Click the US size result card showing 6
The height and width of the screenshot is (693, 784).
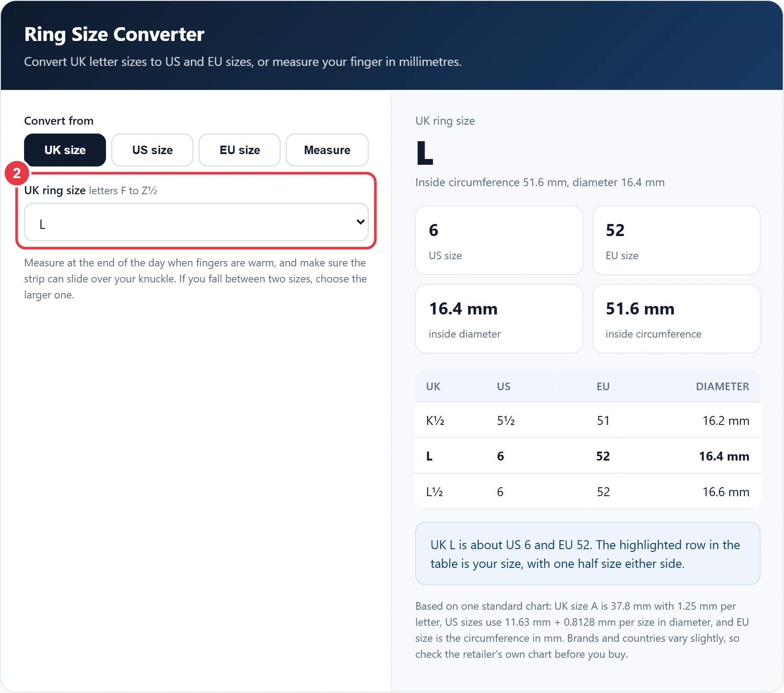pyautogui.click(x=499, y=241)
